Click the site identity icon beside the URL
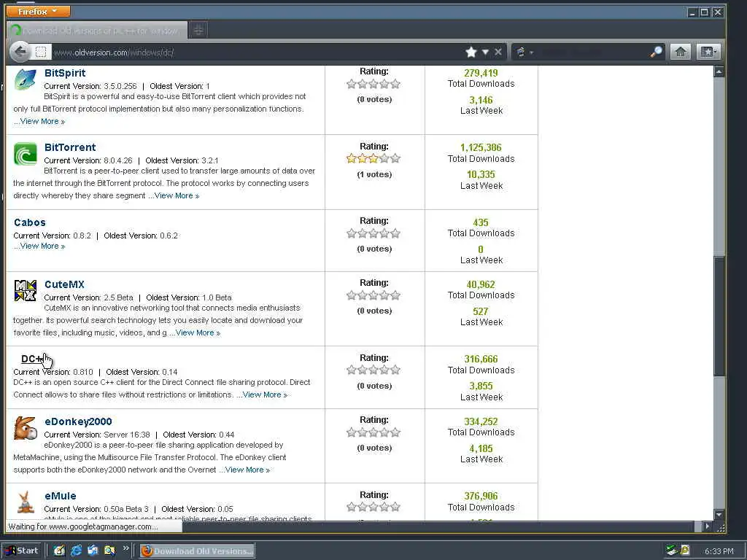Viewport: 747px width, 560px height. (41, 52)
